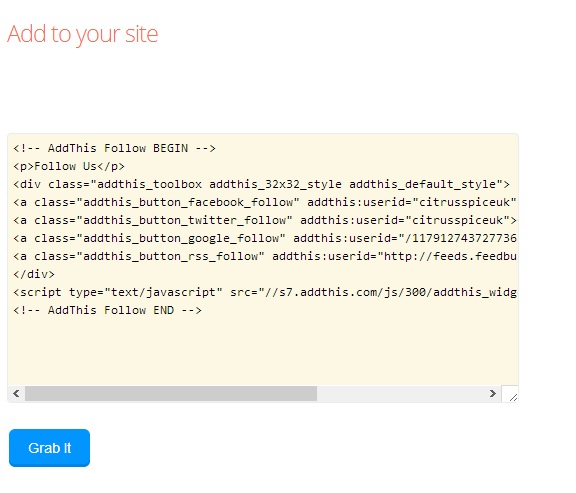This screenshot has width=576, height=493.
Task: Click the left arrow of the horizontal scrollbar
Action: point(16,393)
